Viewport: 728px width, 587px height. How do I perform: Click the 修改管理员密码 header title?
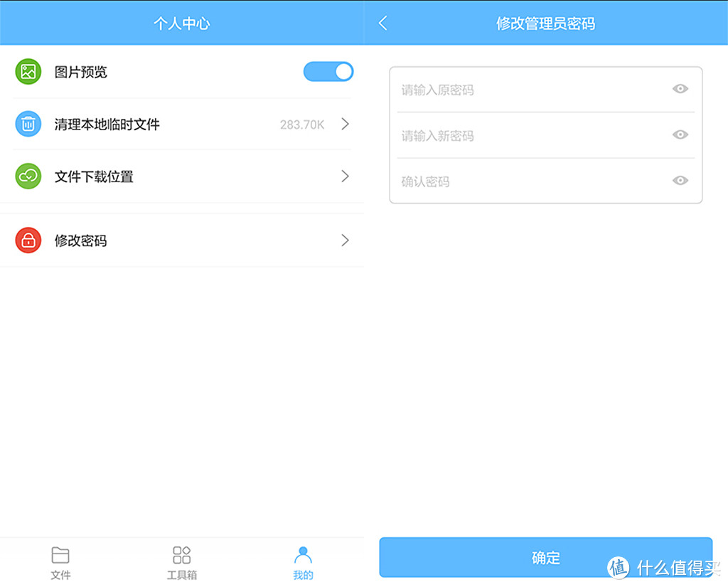click(545, 23)
